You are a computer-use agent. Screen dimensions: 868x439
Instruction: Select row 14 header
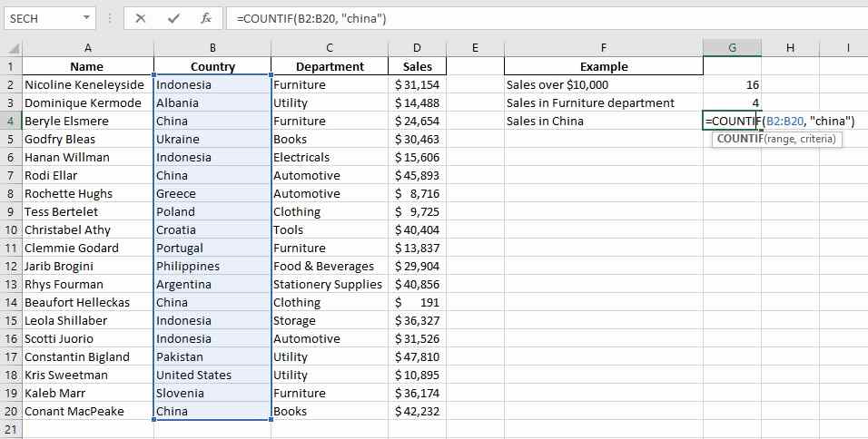coord(11,302)
